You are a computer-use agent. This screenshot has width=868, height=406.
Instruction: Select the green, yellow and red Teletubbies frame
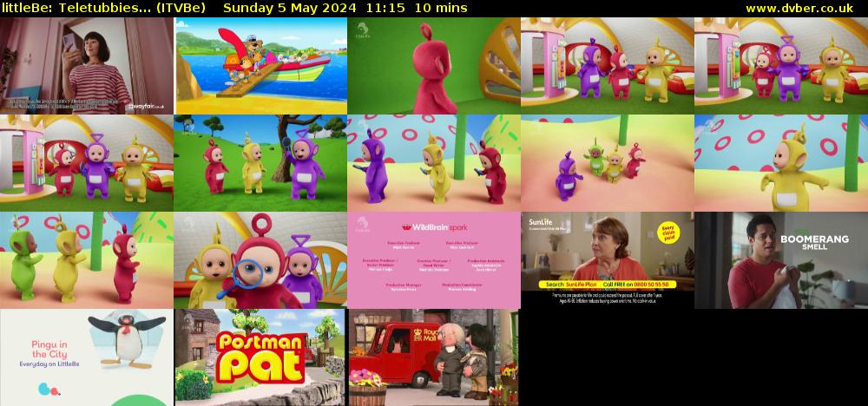coord(87,260)
